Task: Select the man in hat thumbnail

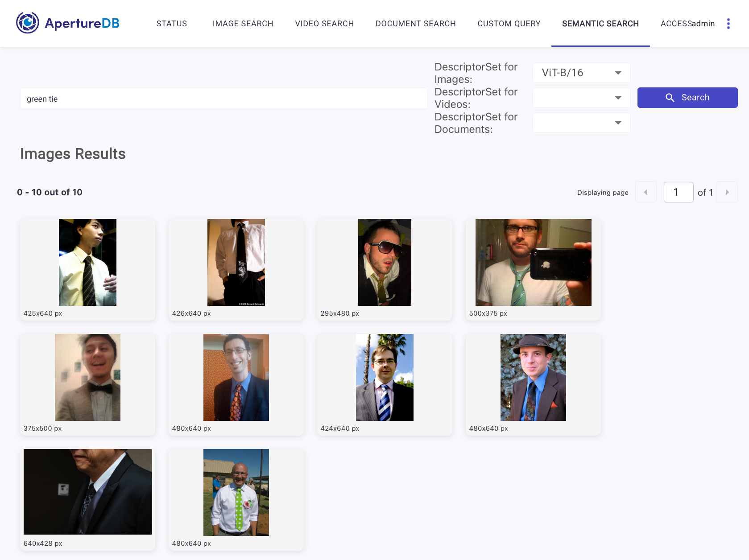Action: click(533, 377)
